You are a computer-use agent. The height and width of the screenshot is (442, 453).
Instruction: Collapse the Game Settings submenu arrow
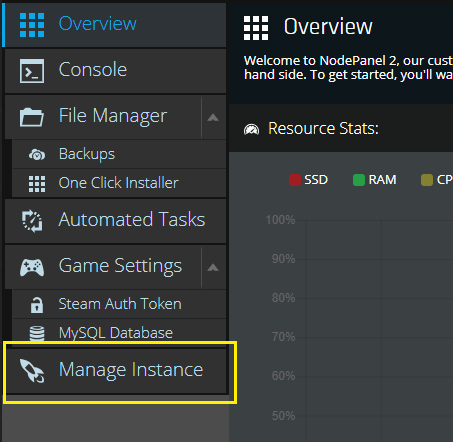213,267
